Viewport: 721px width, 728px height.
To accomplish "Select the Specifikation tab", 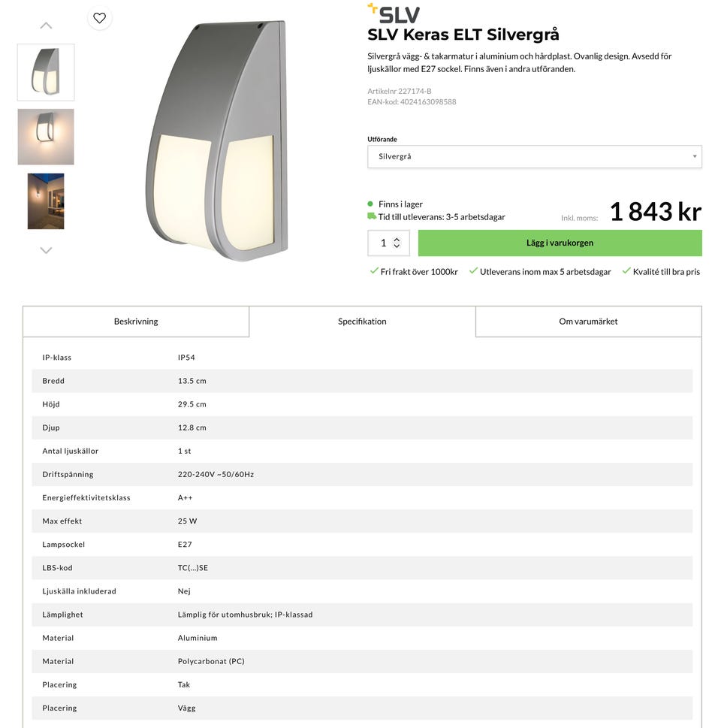I will point(362,322).
